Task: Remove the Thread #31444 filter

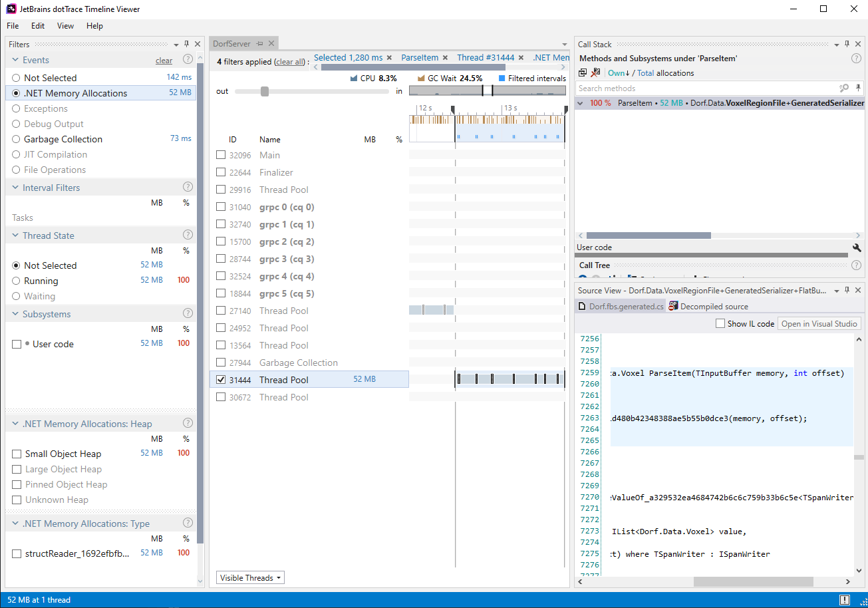Action: point(521,58)
